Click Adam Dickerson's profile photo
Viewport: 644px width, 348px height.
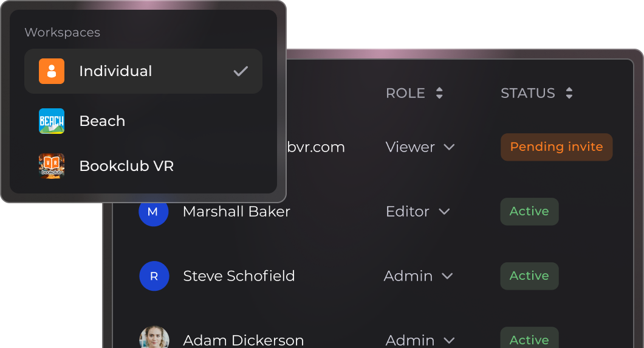point(154,338)
